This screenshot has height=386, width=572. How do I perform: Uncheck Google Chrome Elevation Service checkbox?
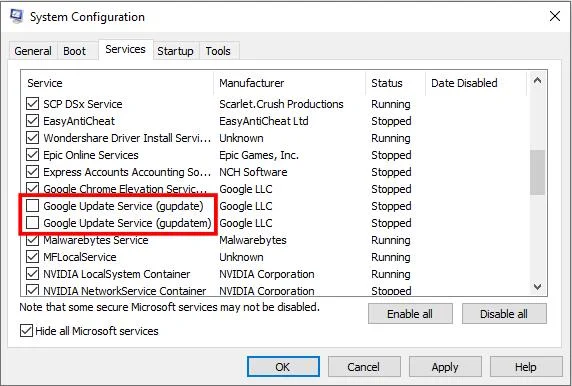tap(32, 188)
